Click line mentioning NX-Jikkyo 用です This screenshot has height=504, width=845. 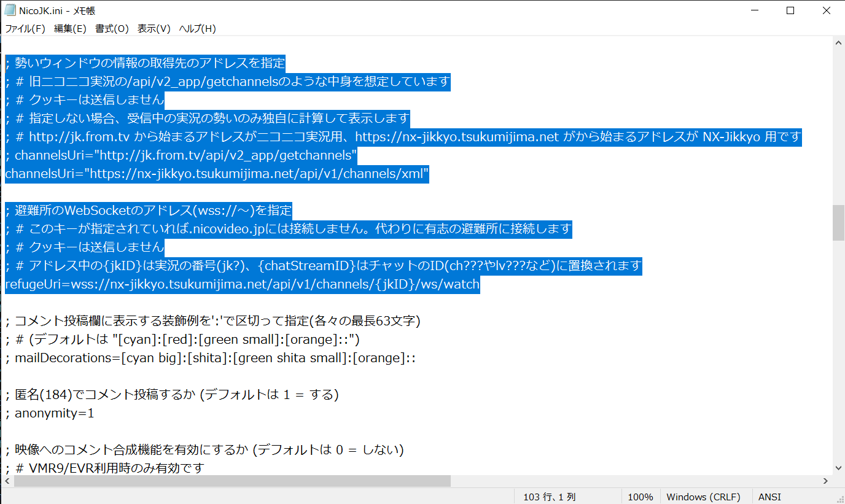403,136
